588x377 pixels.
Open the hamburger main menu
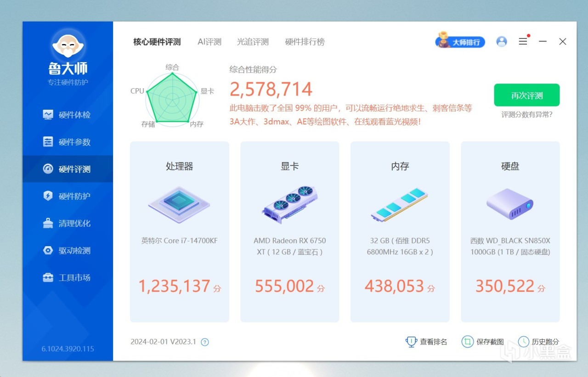(x=523, y=41)
